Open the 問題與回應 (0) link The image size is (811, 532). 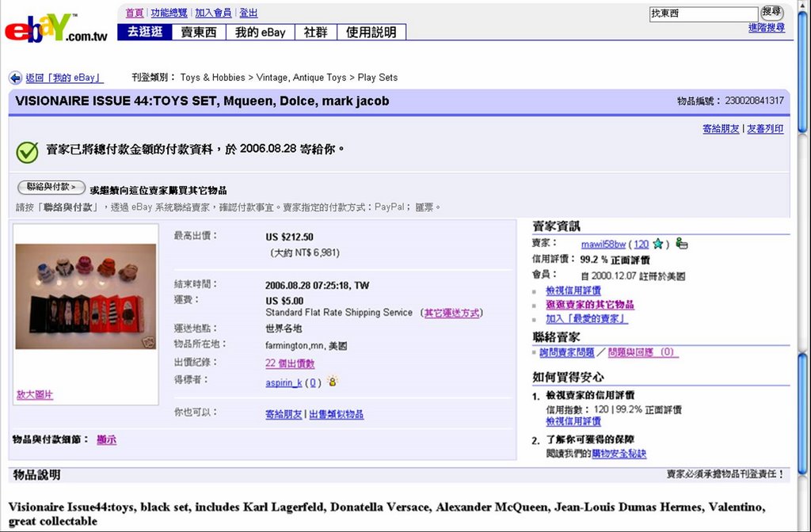(643, 352)
